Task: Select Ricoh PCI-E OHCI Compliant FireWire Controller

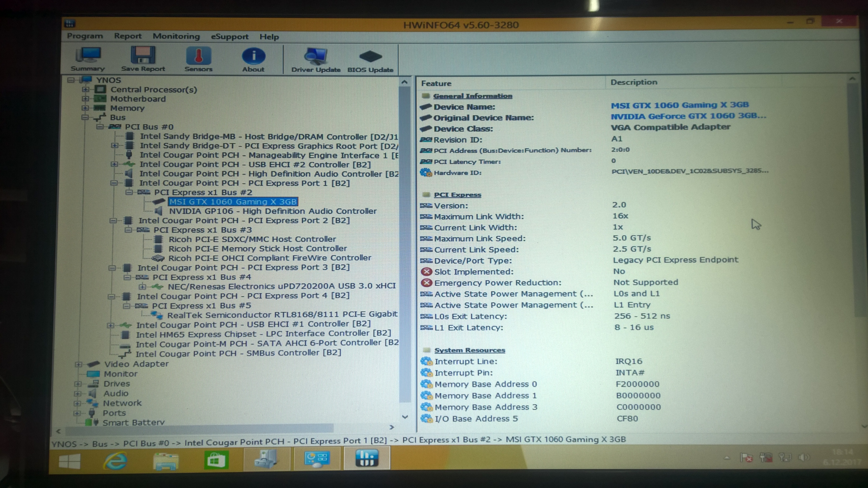Action: [270, 258]
